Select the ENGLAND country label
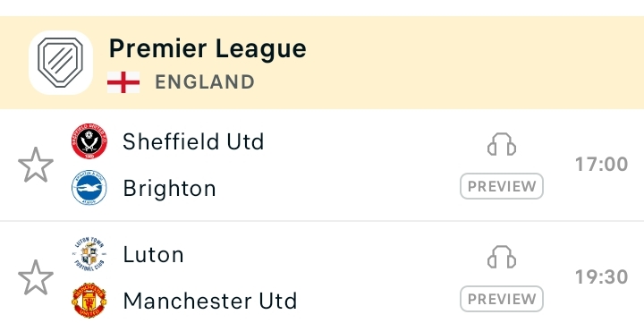The width and height of the screenshot is (644, 323). click(x=205, y=82)
